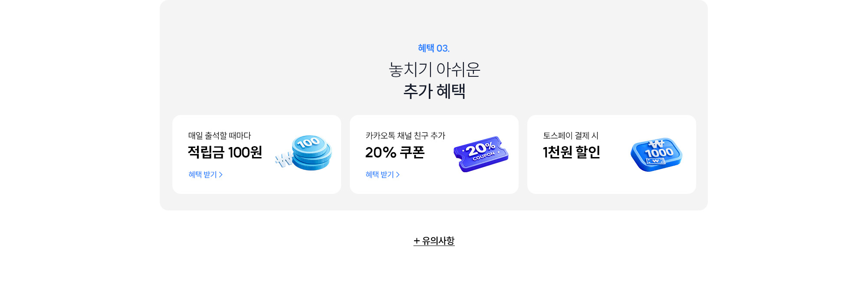Click the 토스페이 결제 시 caption
Screen dimensions: 868x295
[571, 136]
